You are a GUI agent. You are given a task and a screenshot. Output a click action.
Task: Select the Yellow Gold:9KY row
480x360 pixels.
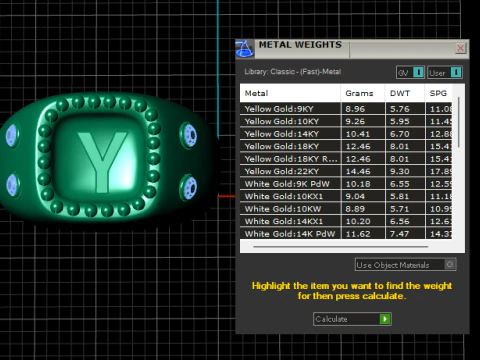[x=346, y=109]
